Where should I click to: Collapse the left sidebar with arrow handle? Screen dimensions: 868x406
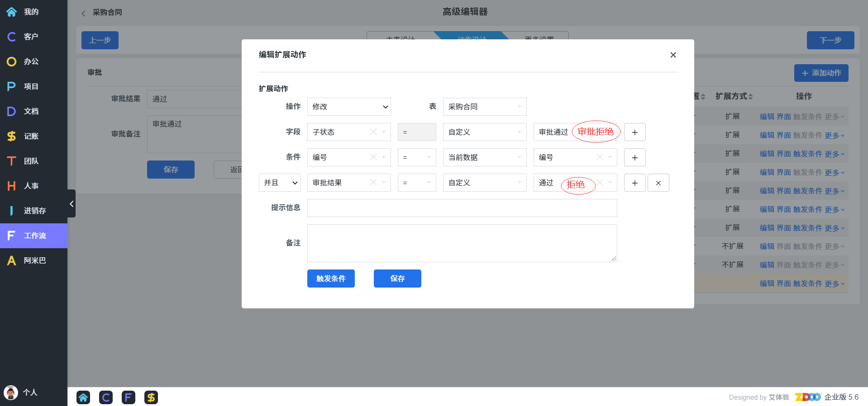pos(72,204)
